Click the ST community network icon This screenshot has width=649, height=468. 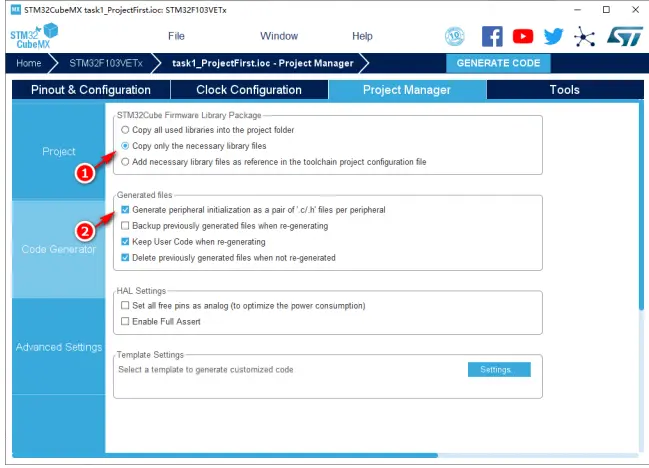tap(584, 37)
